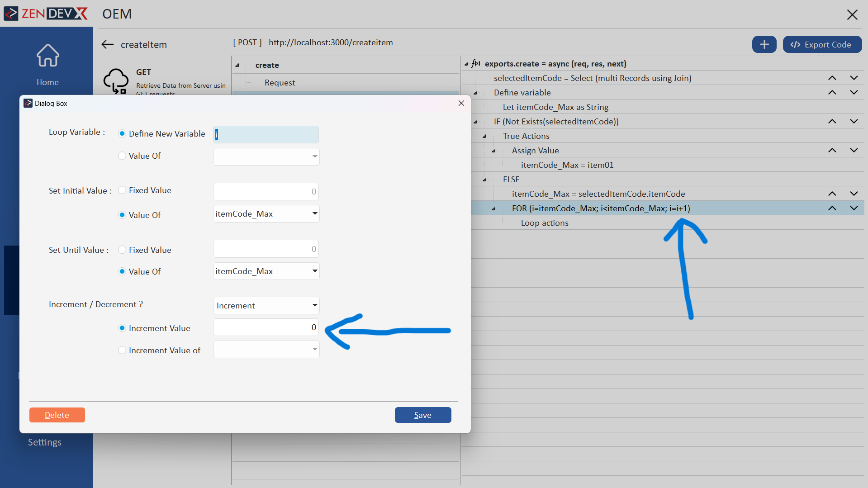Select Fixed Value for Set Initial Value
868x488 pixels.
[x=122, y=190]
